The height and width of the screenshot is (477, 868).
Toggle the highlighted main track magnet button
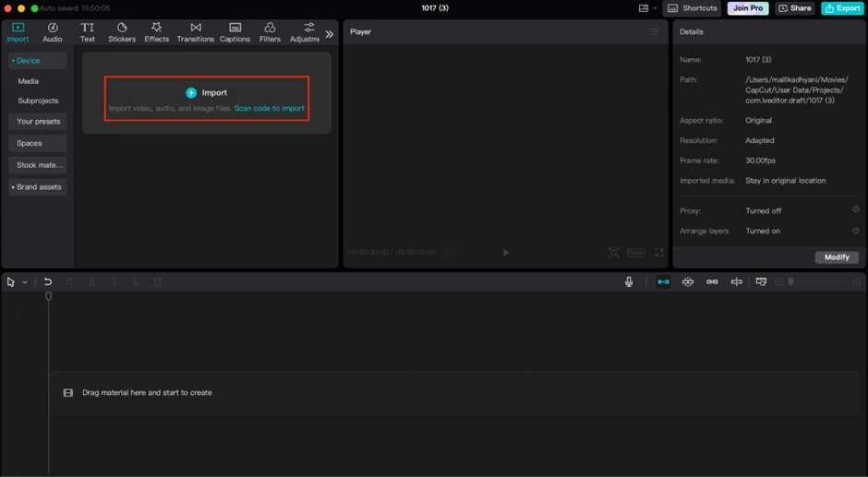(663, 281)
